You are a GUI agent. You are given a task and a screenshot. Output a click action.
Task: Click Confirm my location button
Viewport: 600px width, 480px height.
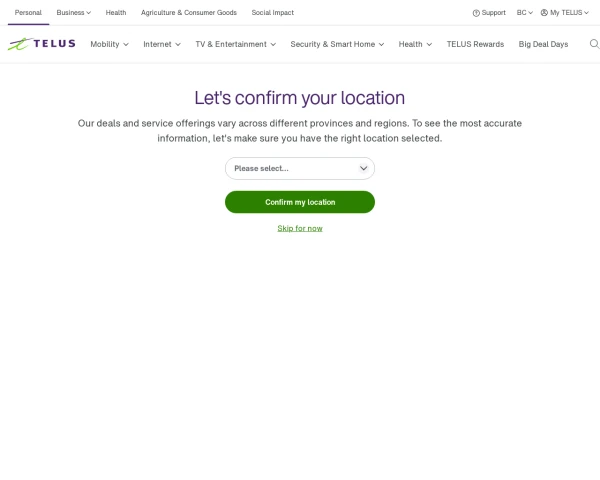coord(300,202)
